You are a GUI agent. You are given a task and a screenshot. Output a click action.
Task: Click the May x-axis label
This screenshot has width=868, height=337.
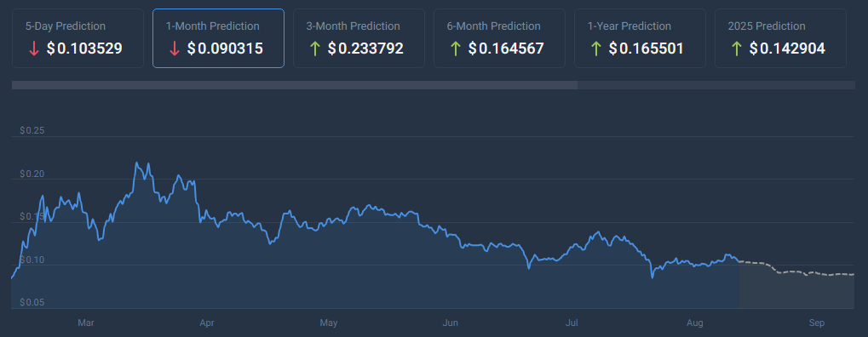pos(329,323)
